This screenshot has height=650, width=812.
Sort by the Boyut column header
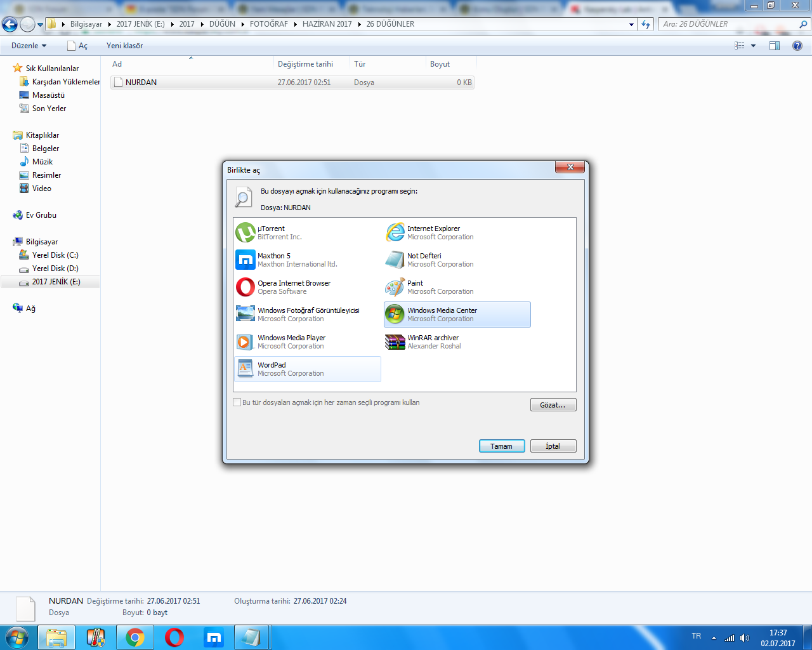tap(451, 64)
